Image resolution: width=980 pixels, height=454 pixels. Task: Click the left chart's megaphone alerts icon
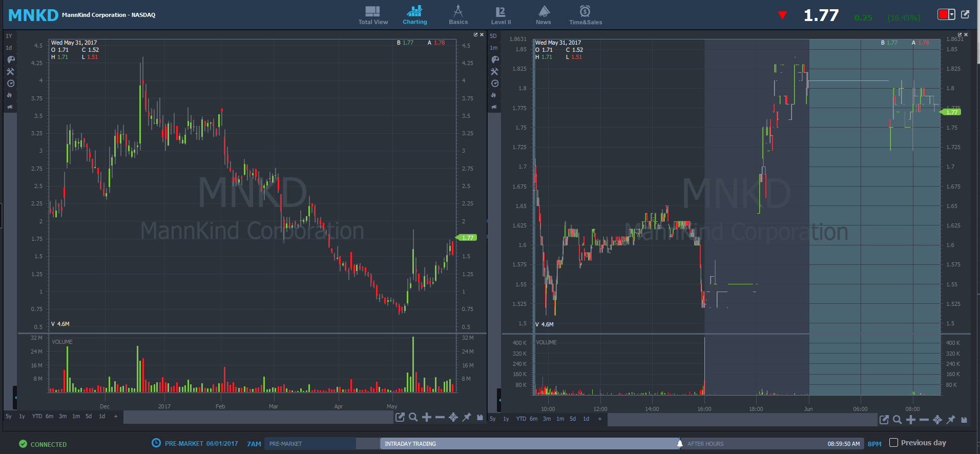coord(10,107)
